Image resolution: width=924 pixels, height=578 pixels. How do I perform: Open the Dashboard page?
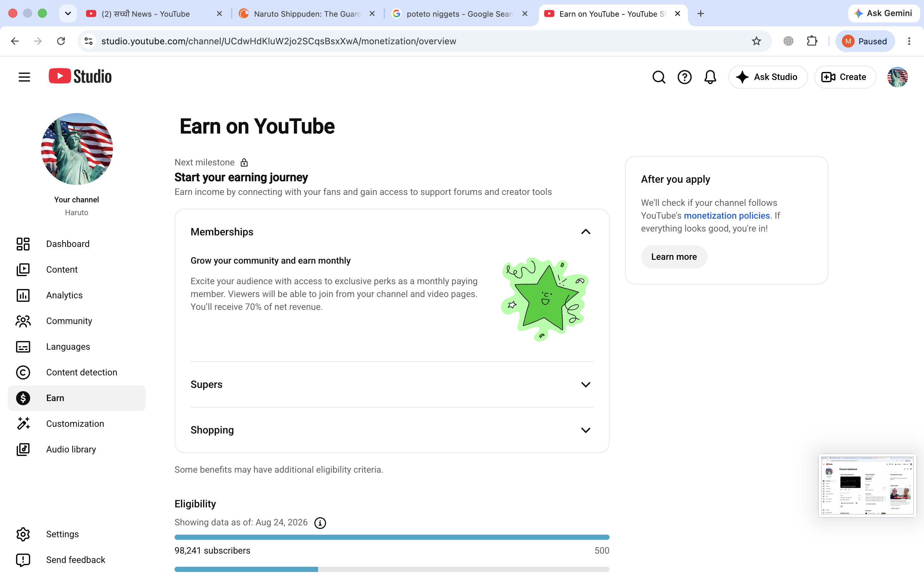click(x=76, y=244)
